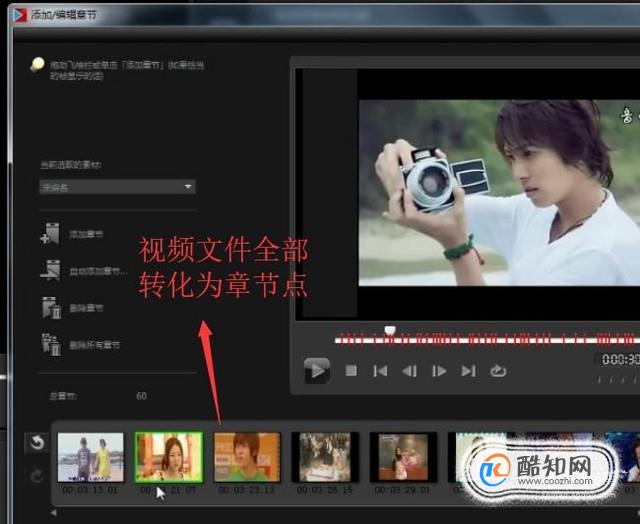Select chapter thumbnail at 00:03:23:13
The height and width of the screenshot is (524, 640).
[247, 457]
